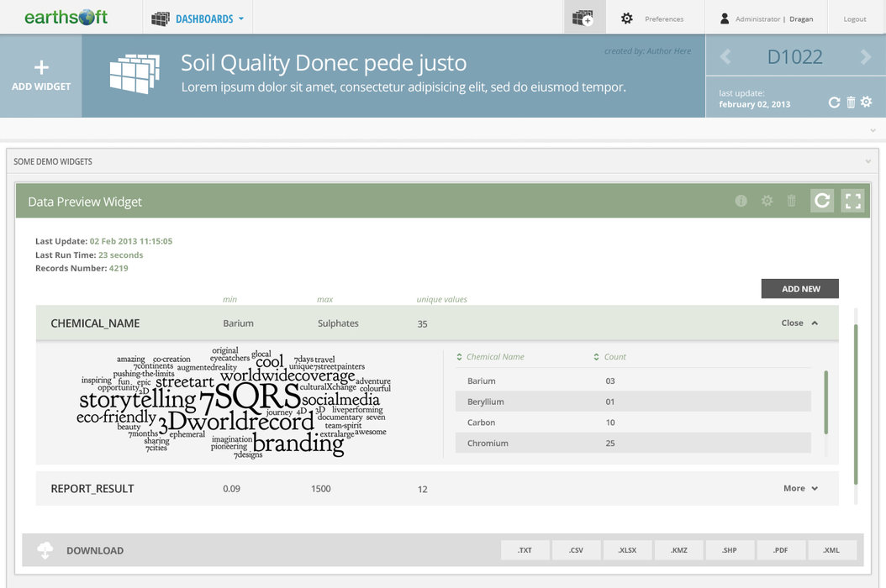The height and width of the screenshot is (588, 886).
Task: Go to next dashboard arrow
Action: [x=865, y=57]
